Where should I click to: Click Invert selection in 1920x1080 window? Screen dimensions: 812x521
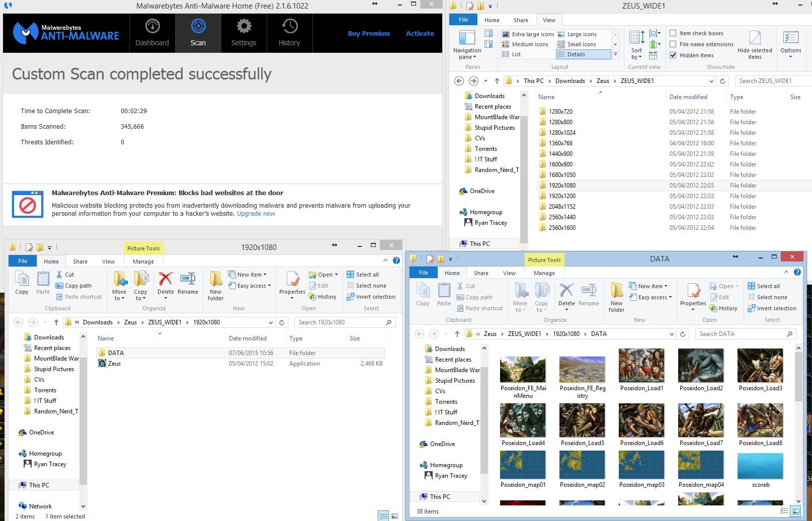click(371, 297)
